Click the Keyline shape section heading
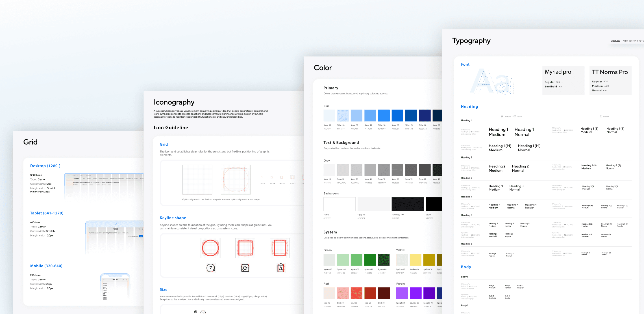The width and height of the screenshot is (644, 314). point(173,218)
